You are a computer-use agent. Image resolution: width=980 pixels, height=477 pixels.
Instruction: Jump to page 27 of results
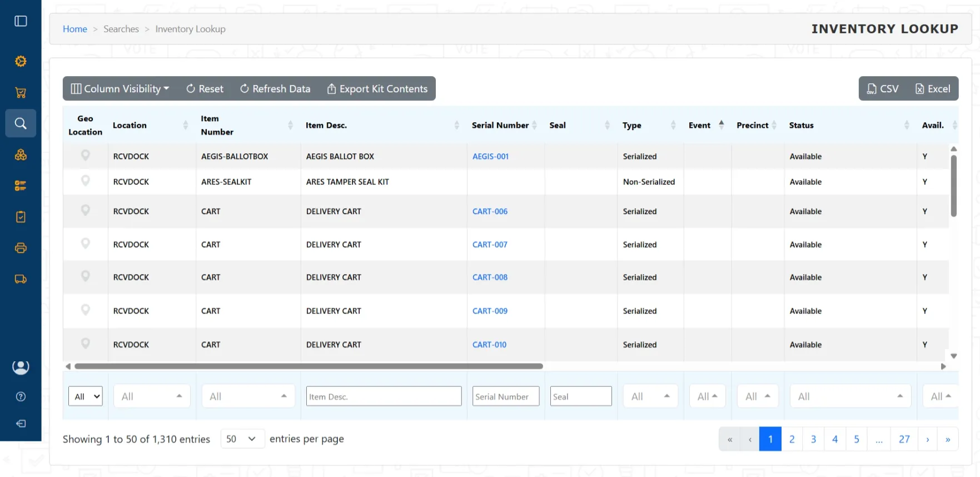tap(904, 439)
